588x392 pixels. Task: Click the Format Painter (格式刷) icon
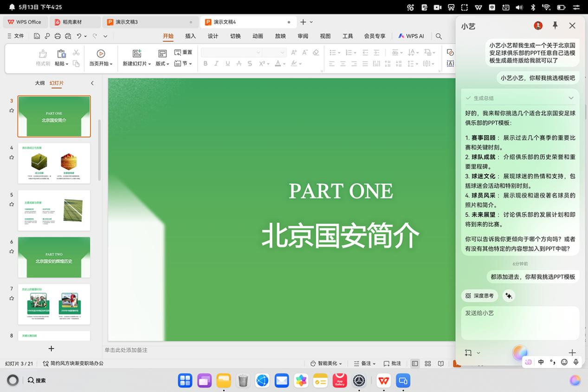coord(43,53)
